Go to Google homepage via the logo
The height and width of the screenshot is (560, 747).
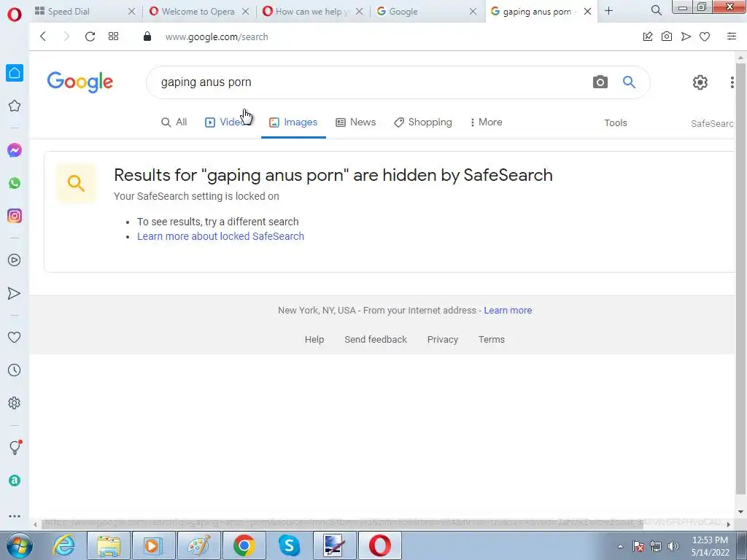[x=80, y=82]
